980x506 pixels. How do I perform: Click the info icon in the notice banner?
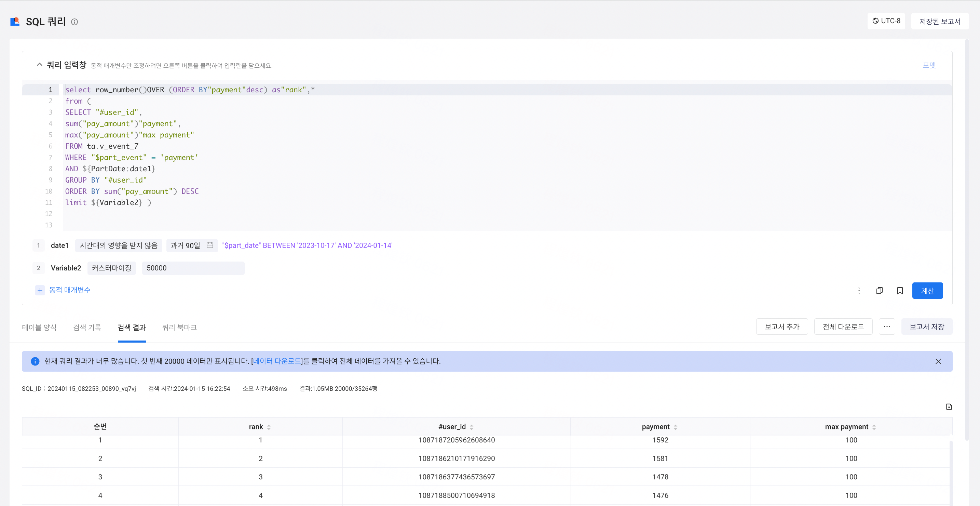pos(35,362)
